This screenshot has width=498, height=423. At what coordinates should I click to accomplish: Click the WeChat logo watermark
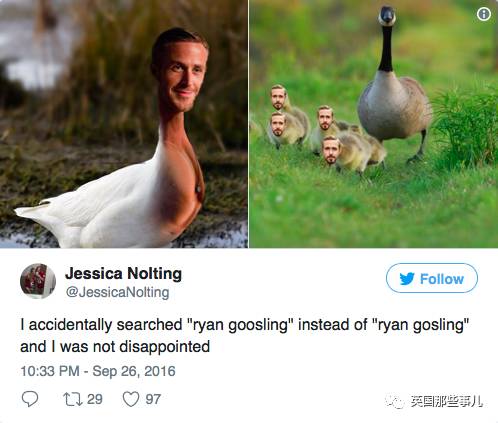(x=395, y=401)
